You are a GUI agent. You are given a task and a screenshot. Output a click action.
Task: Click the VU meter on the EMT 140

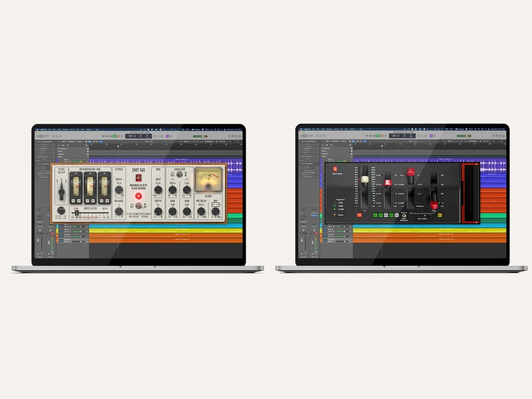point(208,180)
